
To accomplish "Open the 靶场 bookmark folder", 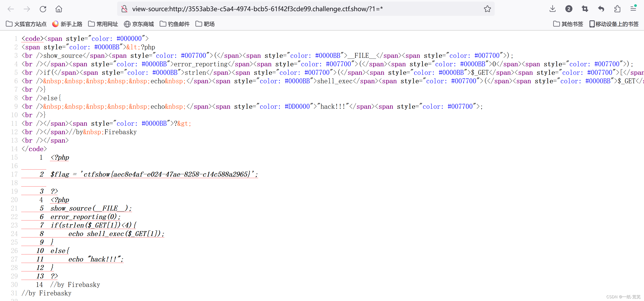I will coord(205,24).
